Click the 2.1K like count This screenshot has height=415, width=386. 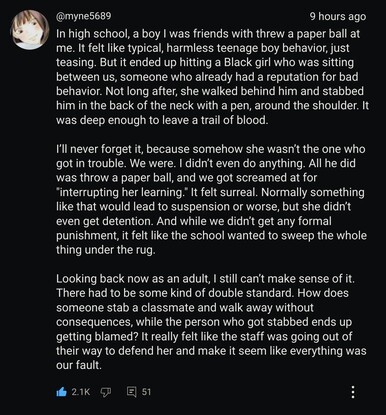click(x=81, y=392)
